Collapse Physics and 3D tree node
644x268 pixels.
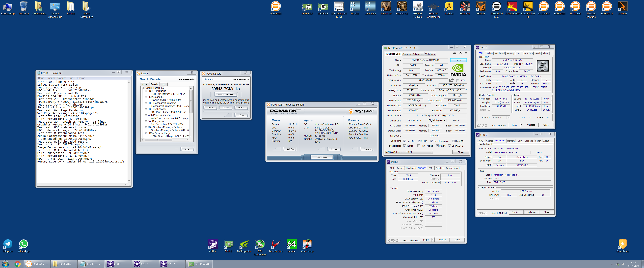146,97
